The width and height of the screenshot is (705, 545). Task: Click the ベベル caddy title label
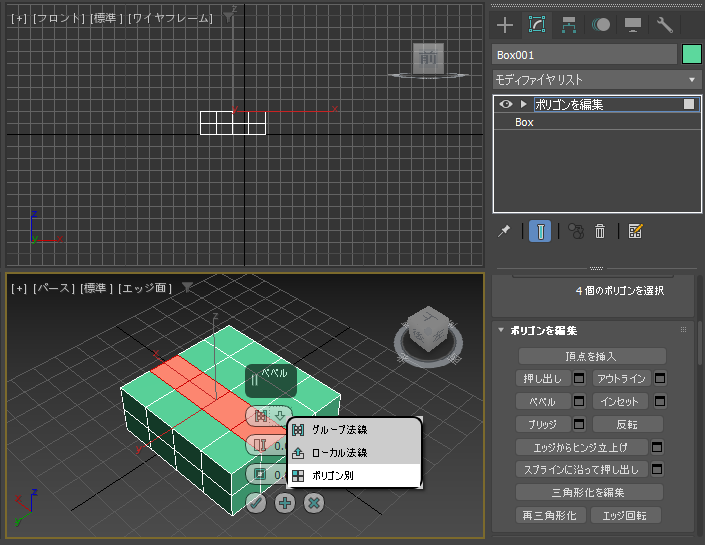(x=274, y=373)
